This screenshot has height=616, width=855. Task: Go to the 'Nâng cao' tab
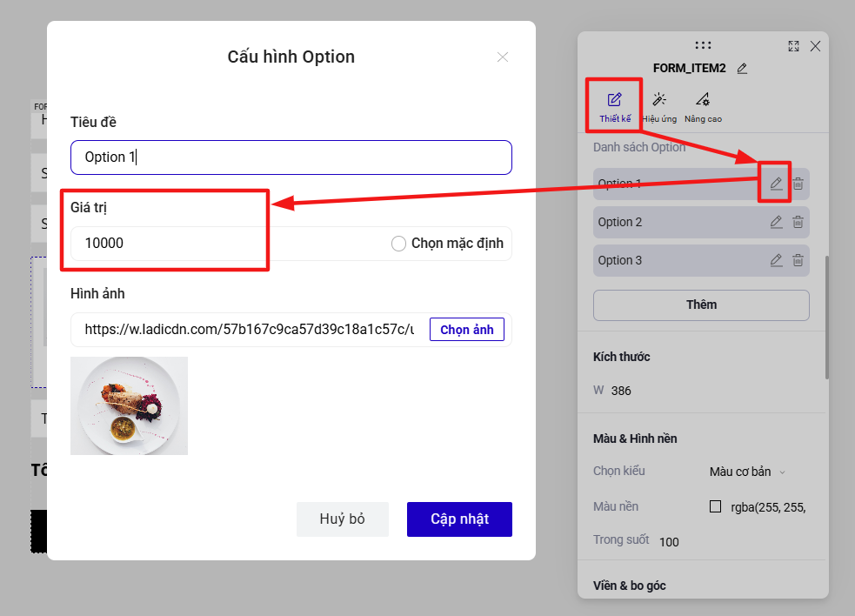click(x=703, y=108)
